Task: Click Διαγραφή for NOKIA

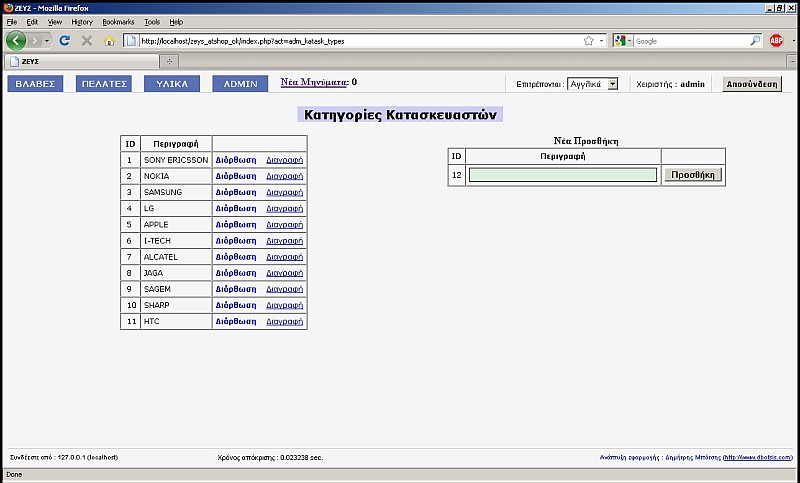Action: click(x=285, y=176)
